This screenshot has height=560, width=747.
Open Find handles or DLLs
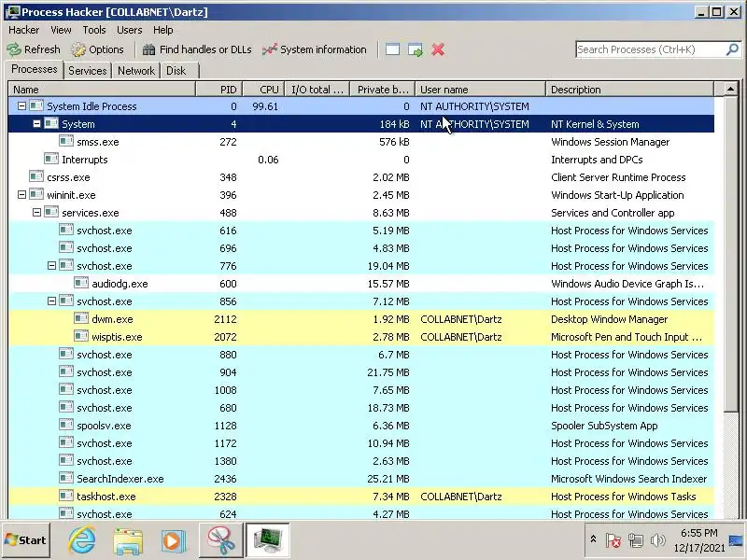[x=197, y=49]
